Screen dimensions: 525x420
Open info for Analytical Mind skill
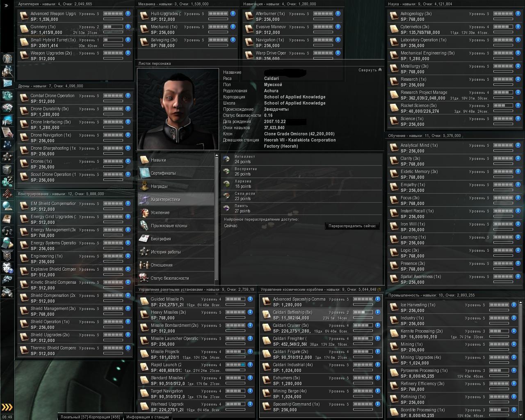pyautogui.click(x=518, y=145)
